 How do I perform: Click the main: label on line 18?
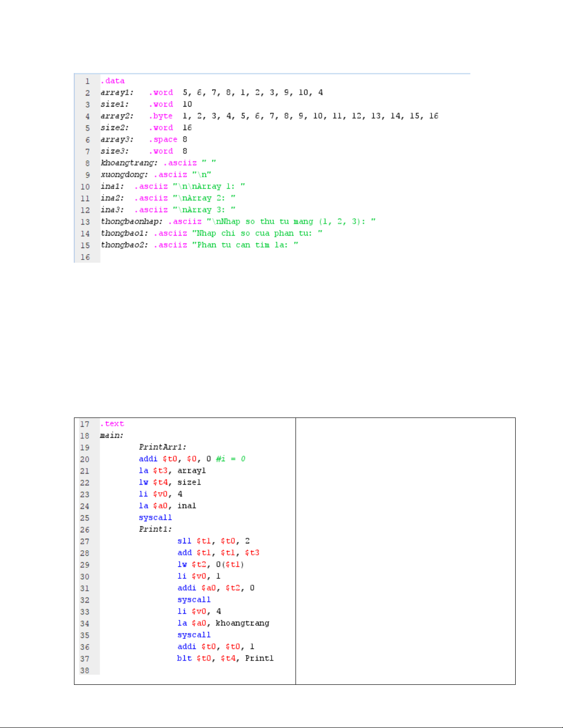(112, 435)
